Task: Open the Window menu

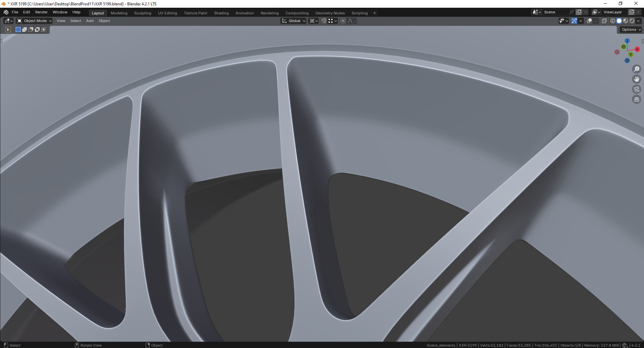Action: click(60, 12)
